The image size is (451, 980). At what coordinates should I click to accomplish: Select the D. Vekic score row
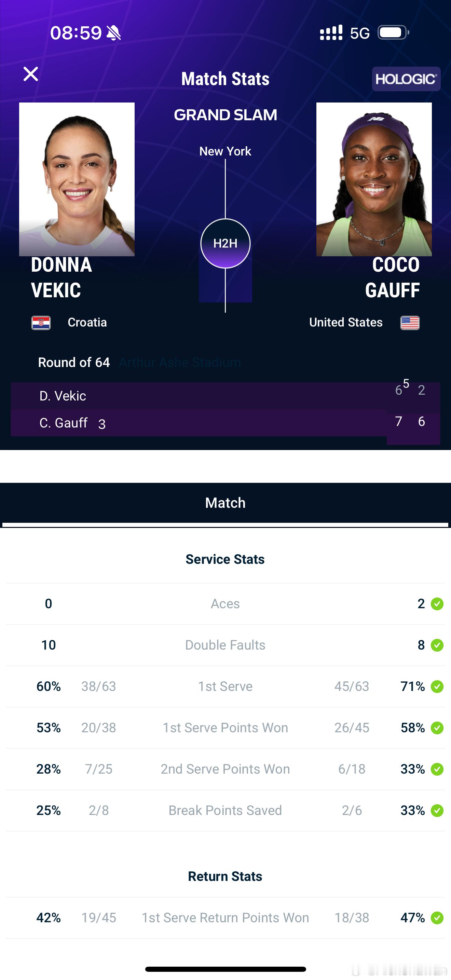click(x=225, y=396)
